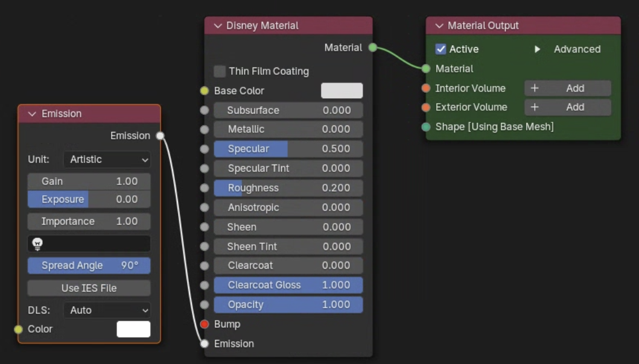Viewport: 639px width, 364px height.
Task: Click the Roughness slider field
Action: click(288, 188)
